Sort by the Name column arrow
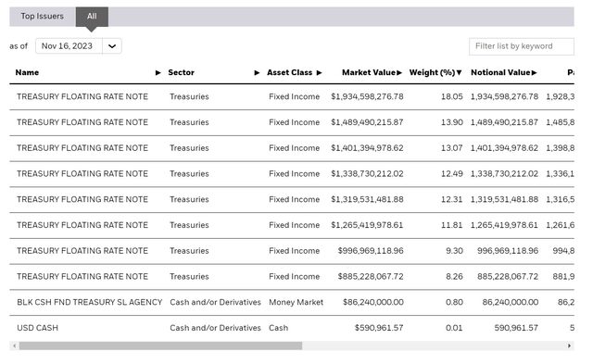 click(158, 72)
